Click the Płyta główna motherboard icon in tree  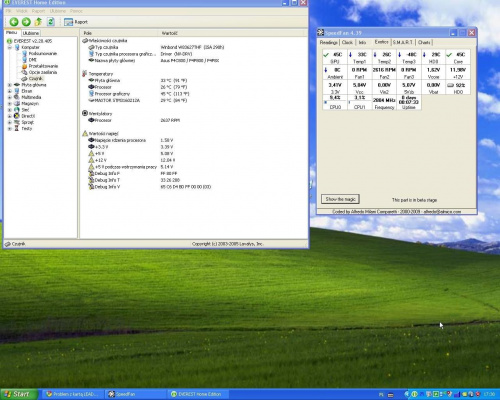(17, 85)
